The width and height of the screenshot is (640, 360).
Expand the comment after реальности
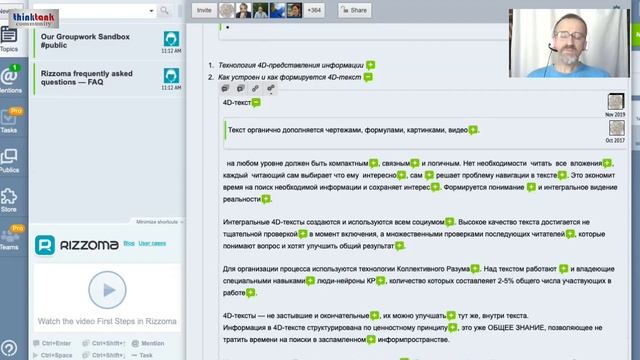pyautogui.click(x=266, y=199)
